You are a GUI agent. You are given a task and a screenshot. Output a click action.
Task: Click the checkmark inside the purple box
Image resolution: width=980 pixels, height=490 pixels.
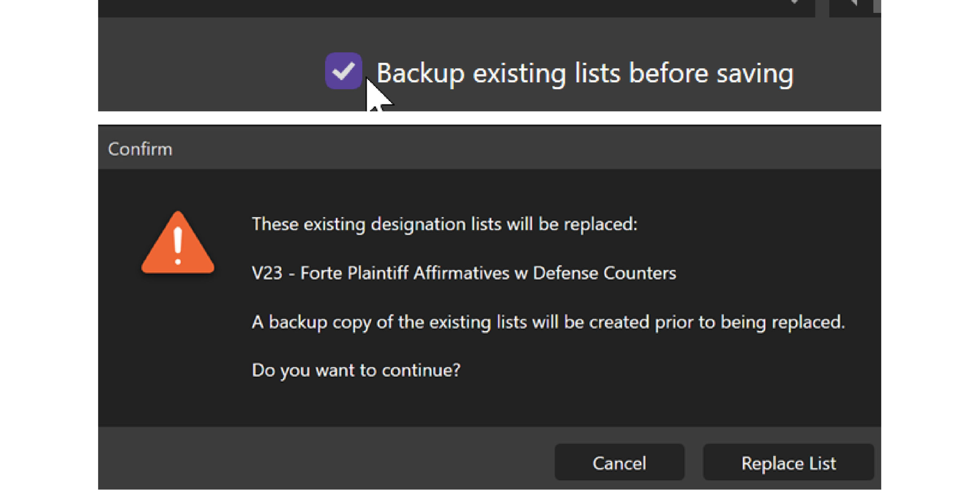pyautogui.click(x=343, y=71)
